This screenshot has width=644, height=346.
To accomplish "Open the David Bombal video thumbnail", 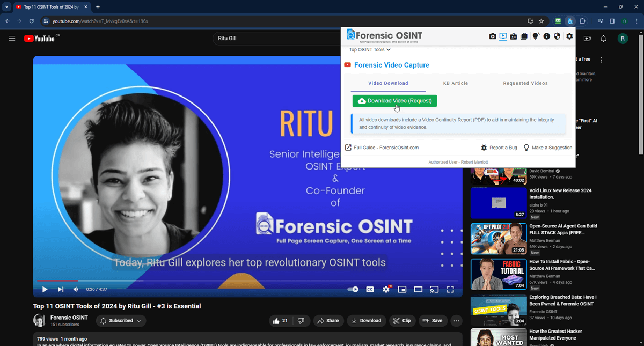I will point(499,176).
